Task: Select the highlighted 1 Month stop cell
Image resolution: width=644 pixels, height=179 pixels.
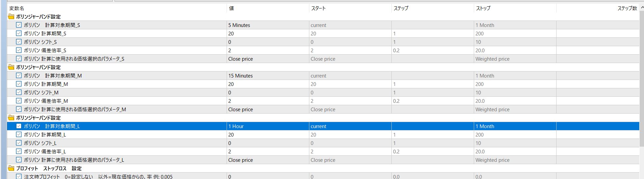Action: 515,126
